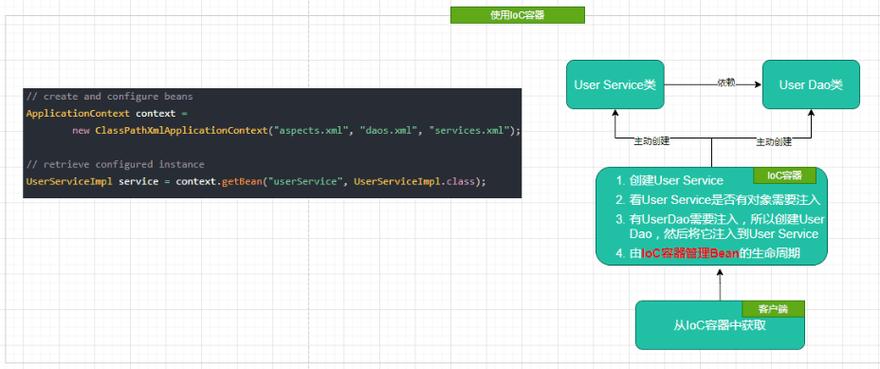Screen dimensions: 880x369
Task: Select the 从IoC容器中获取 box
Action: 720,325
